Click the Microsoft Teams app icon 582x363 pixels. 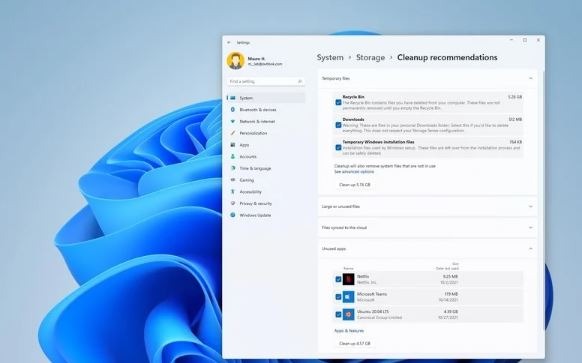point(349,297)
